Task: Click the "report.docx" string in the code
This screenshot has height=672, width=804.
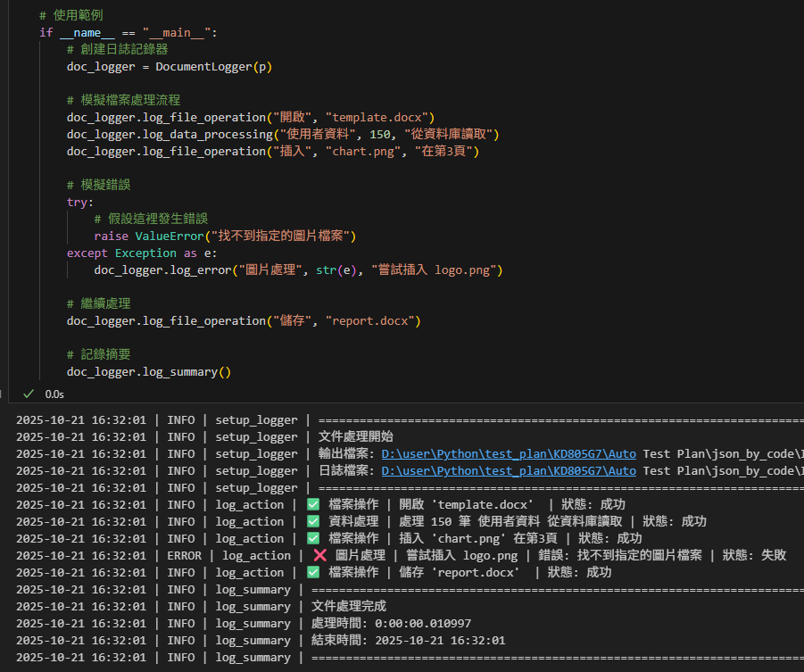Action: (373, 320)
